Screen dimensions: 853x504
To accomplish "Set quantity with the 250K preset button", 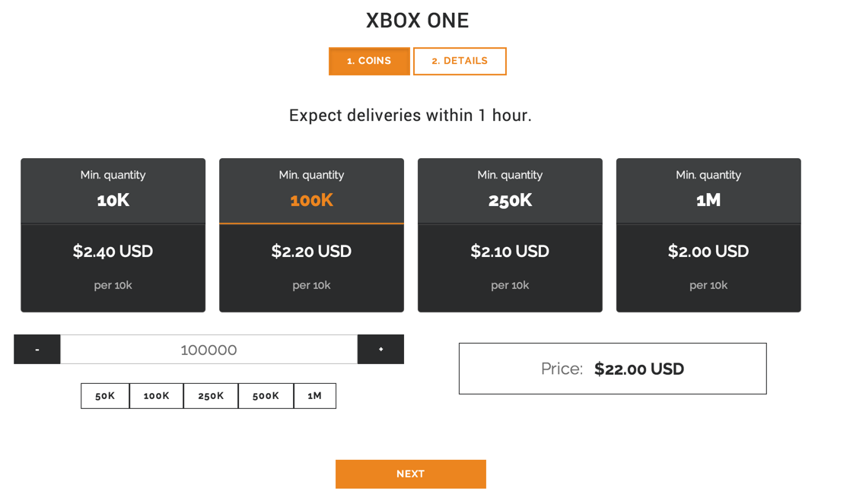I will (x=211, y=396).
